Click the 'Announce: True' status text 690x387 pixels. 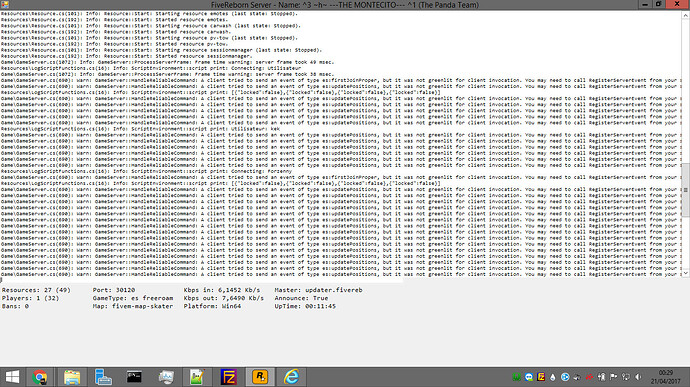(301, 298)
